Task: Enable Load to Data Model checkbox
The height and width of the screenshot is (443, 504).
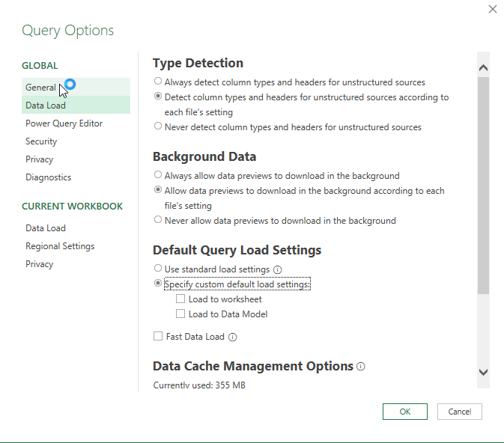Action: pos(180,314)
